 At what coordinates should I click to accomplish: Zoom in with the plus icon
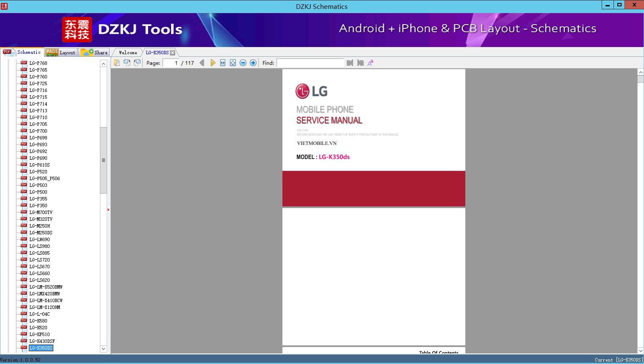(253, 63)
